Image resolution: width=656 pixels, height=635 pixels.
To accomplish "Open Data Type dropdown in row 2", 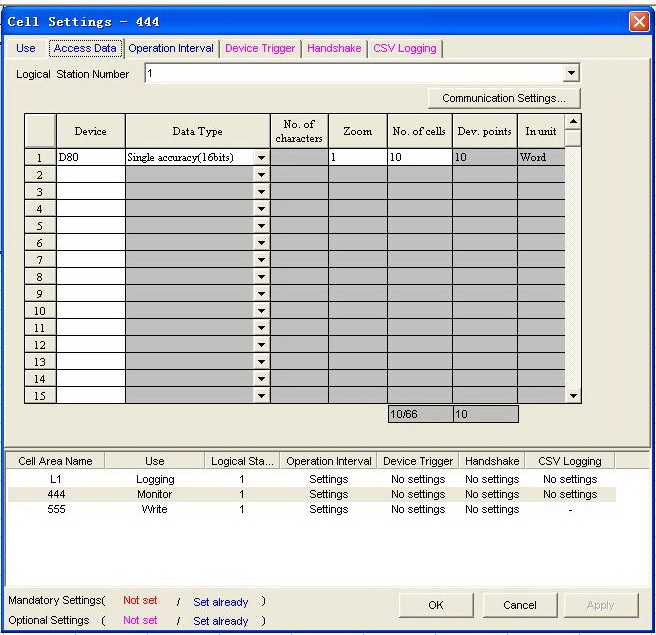I will pos(261,175).
